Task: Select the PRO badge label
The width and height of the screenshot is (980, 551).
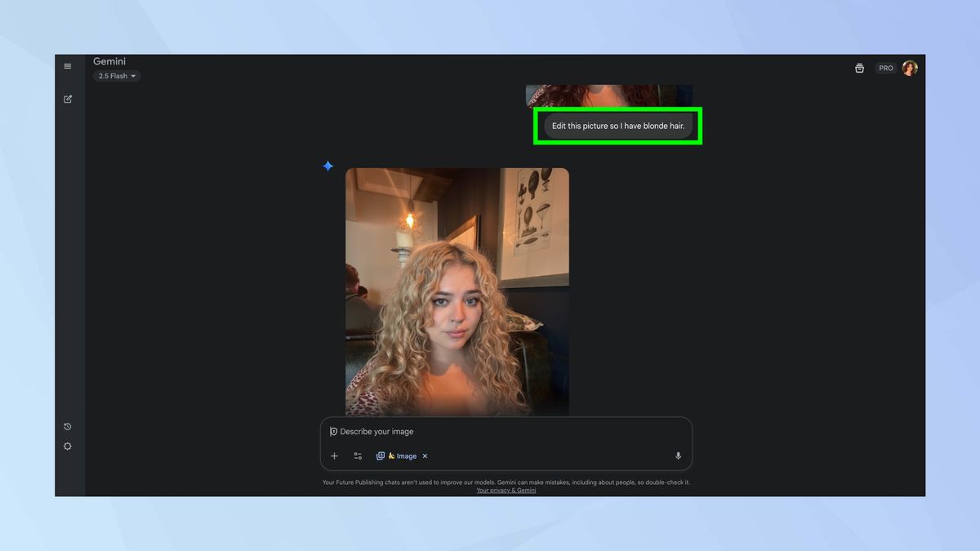Action: pyautogui.click(x=885, y=68)
